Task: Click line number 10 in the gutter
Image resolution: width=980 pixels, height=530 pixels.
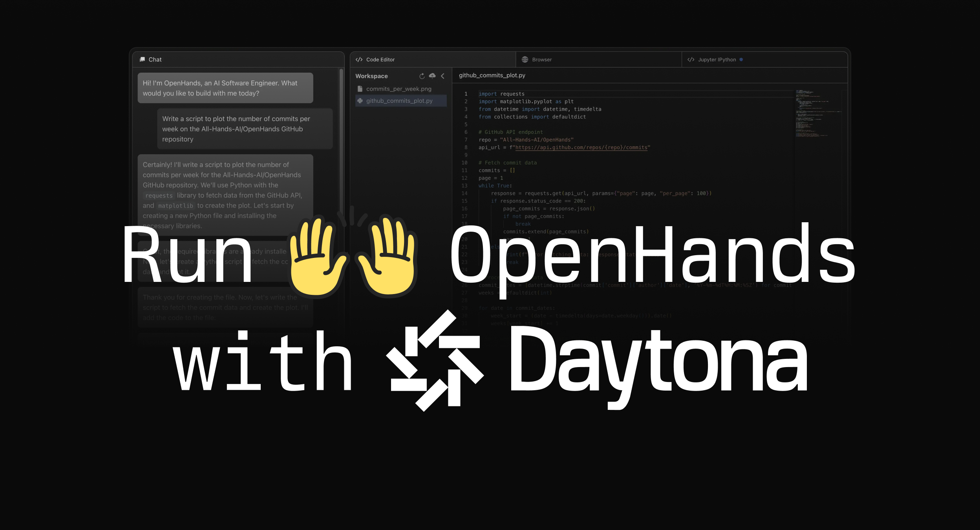Action: (x=464, y=163)
